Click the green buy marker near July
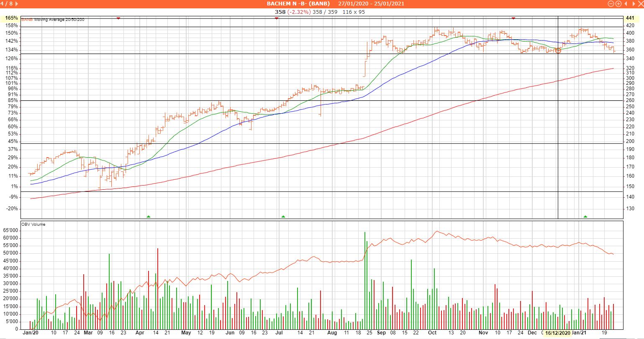The width and height of the screenshot is (644, 339). click(283, 217)
